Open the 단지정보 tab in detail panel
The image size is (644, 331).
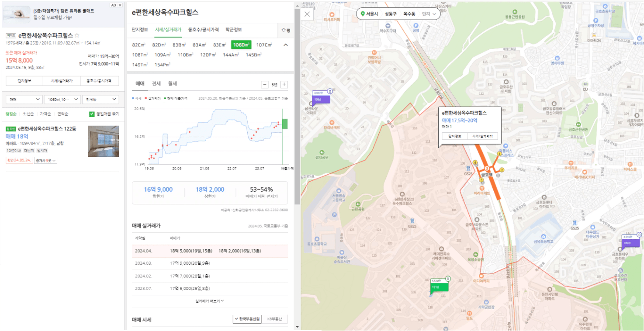tap(140, 30)
